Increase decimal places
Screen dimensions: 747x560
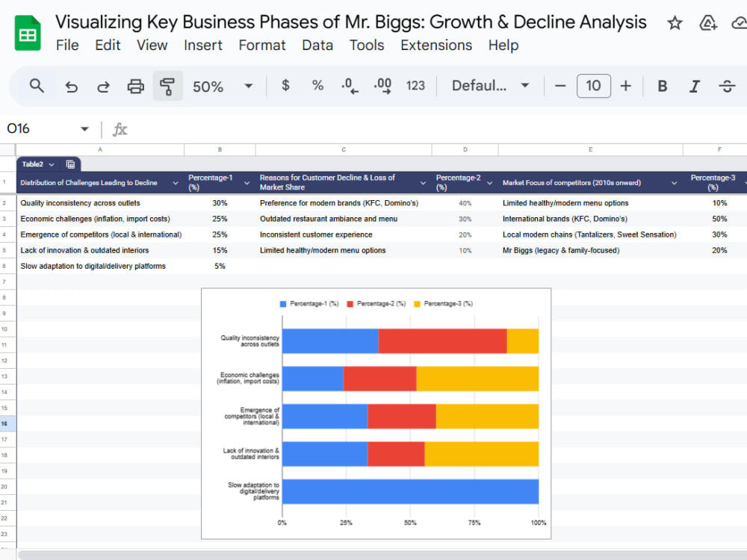pos(382,86)
